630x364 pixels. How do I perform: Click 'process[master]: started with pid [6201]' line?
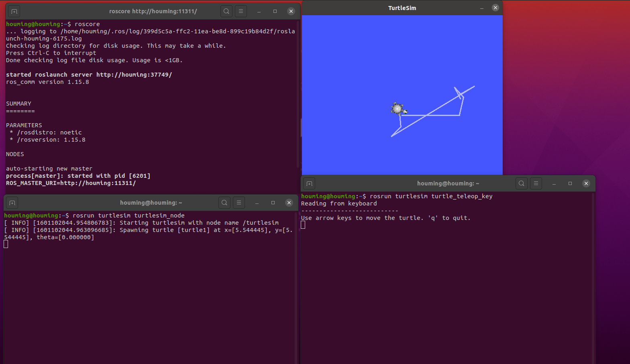pos(78,176)
